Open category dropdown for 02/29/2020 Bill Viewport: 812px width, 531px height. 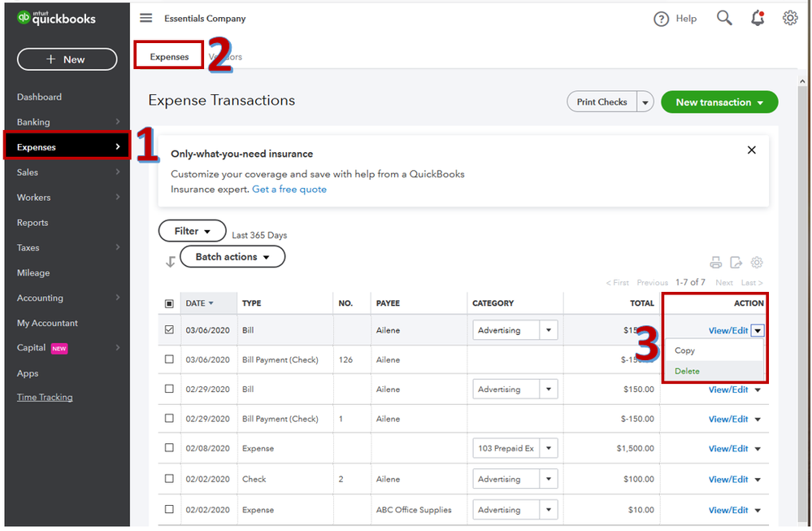pos(549,389)
